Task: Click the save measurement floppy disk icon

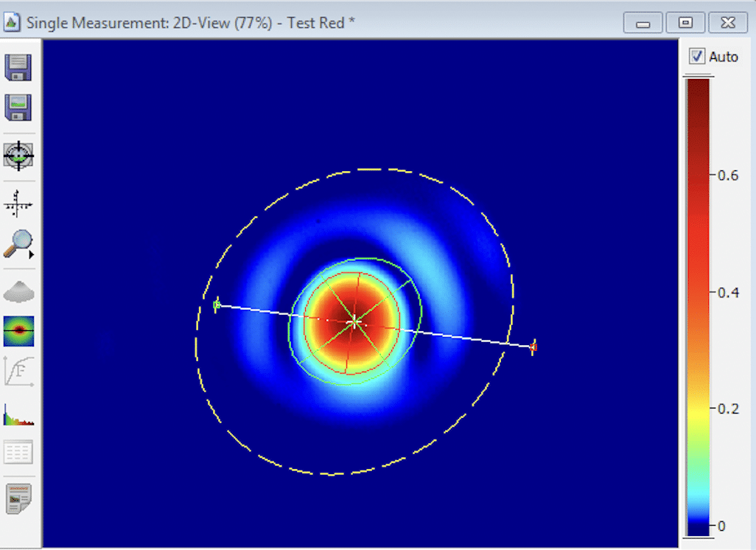Action: pos(18,67)
